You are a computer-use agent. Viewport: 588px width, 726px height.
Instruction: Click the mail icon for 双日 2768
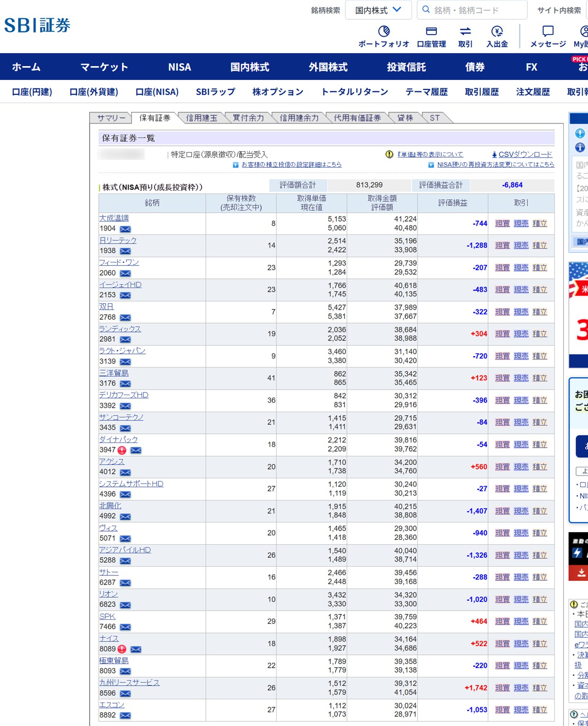point(125,318)
